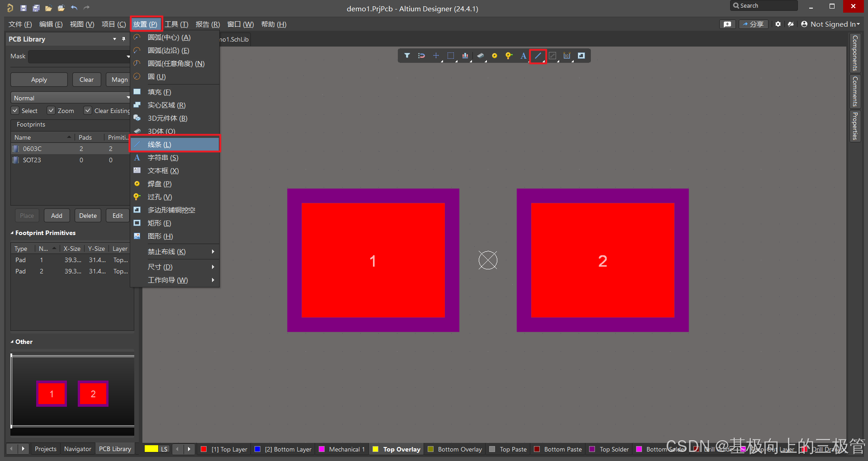The height and width of the screenshot is (461, 868).
Task: Click the Open Project folder icon
Action: click(61, 8)
